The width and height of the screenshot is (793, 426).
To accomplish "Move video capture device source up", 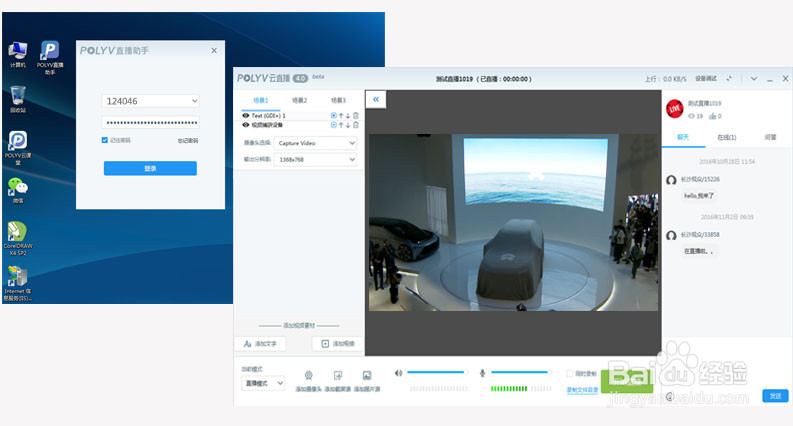I will [341, 125].
